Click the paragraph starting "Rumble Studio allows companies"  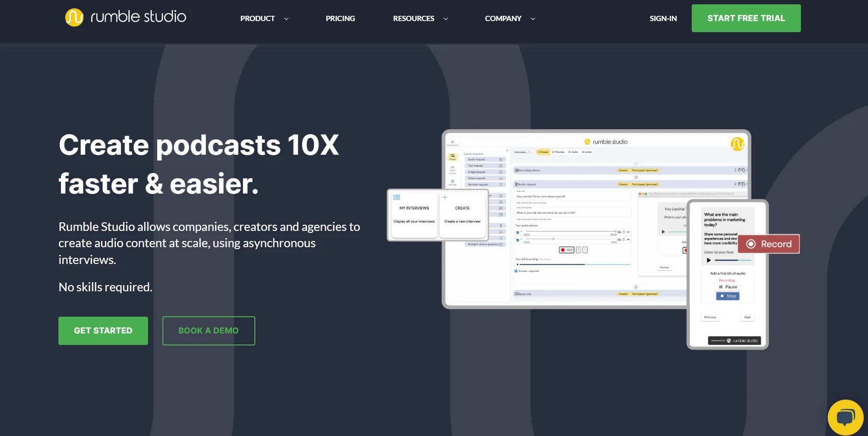point(209,243)
